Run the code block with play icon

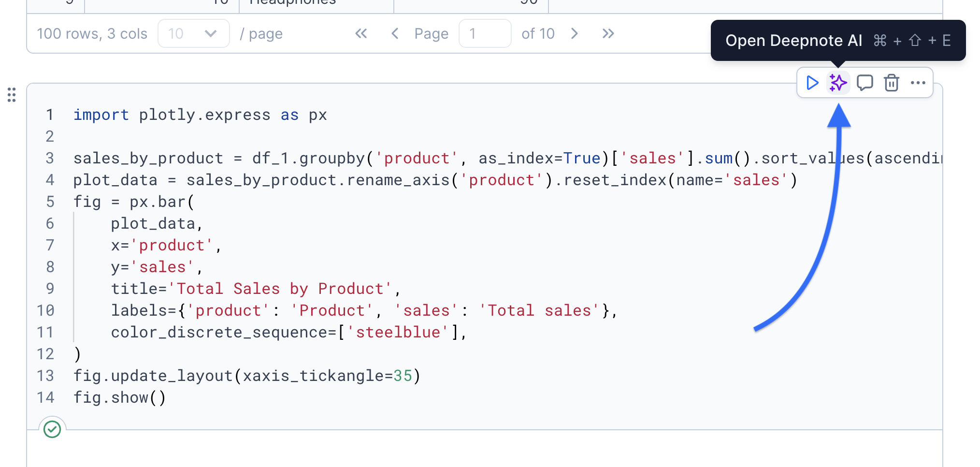tap(812, 83)
